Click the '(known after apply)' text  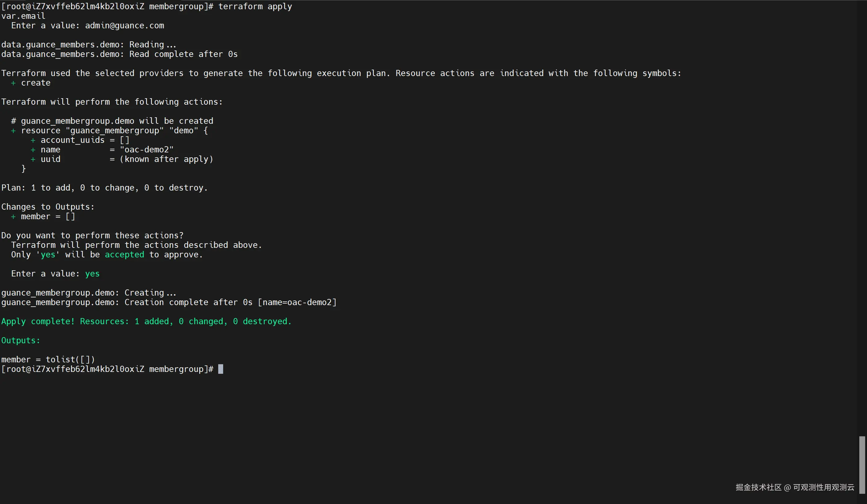[x=166, y=159]
